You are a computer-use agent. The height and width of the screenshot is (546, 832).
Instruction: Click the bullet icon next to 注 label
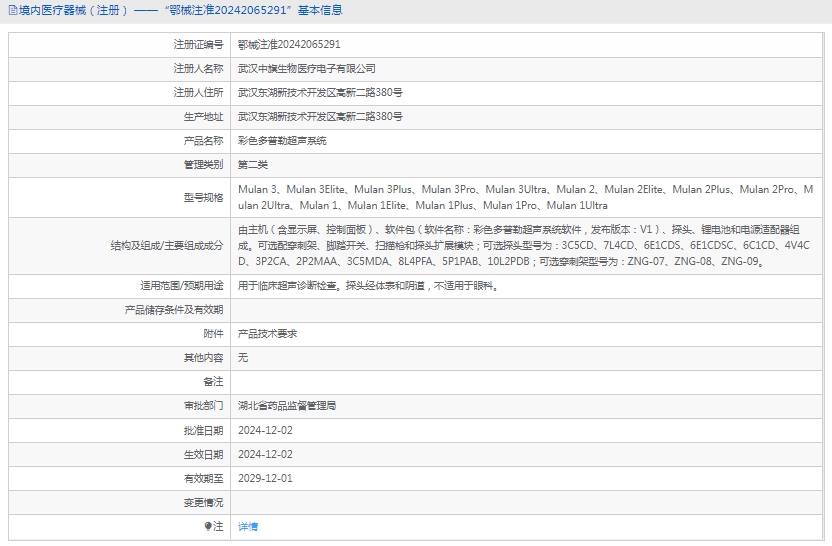[208, 526]
